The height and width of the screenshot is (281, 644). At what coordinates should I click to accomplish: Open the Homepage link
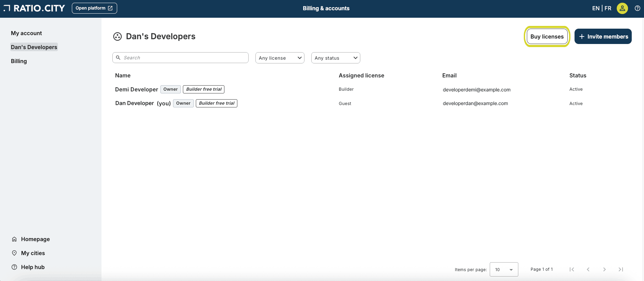(35, 239)
